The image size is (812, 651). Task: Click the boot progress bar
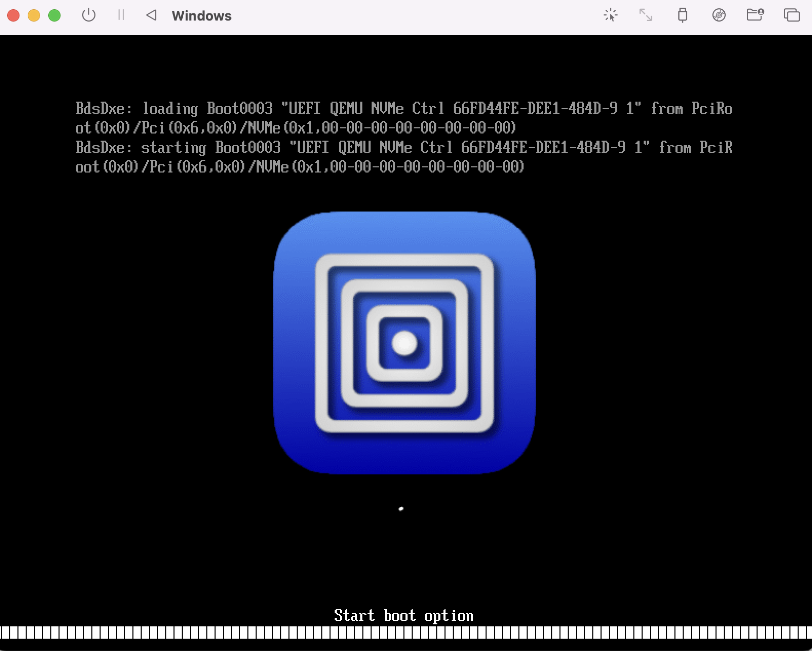click(406, 632)
